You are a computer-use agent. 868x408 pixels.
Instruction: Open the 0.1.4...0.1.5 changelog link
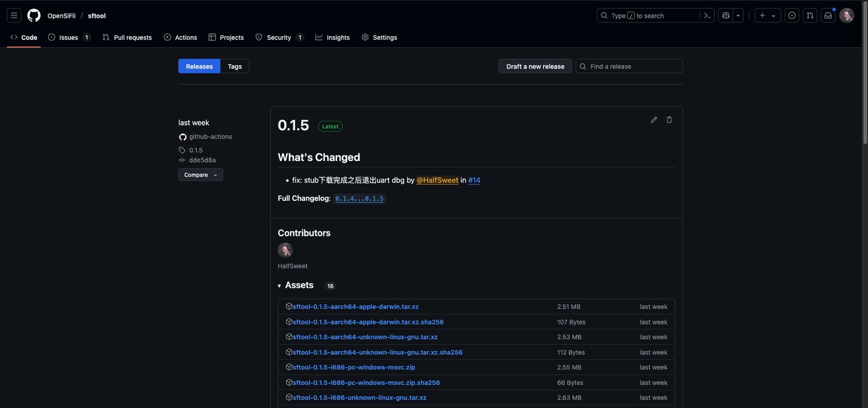point(359,199)
